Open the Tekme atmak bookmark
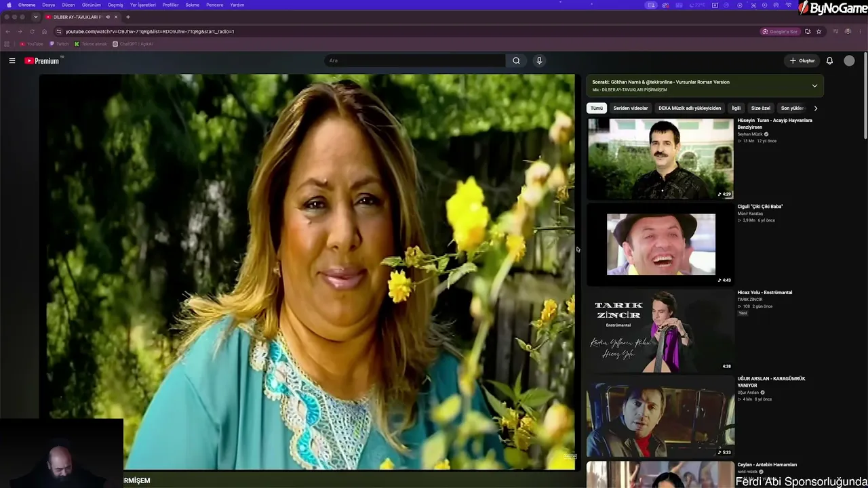The height and width of the screenshot is (488, 868). coord(91,44)
